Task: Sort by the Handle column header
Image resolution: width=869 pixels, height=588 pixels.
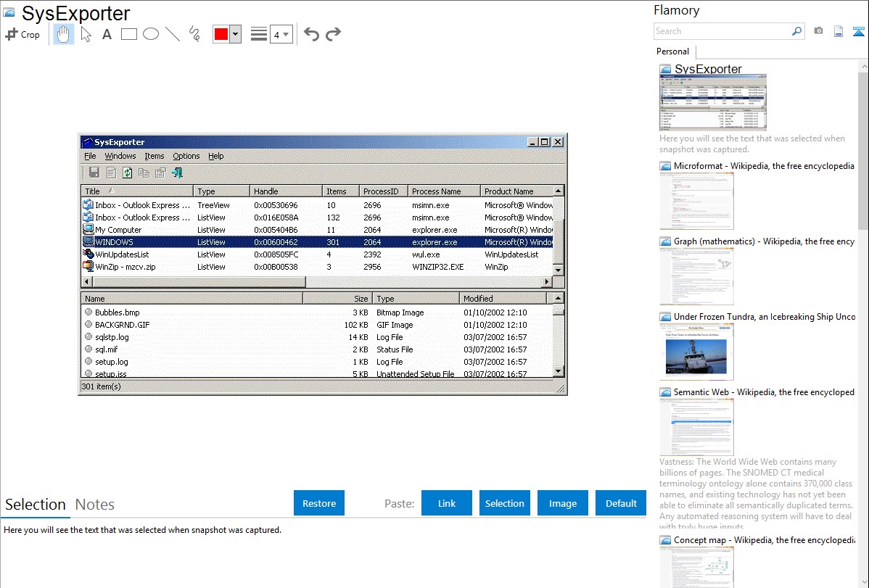Action: (x=286, y=191)
